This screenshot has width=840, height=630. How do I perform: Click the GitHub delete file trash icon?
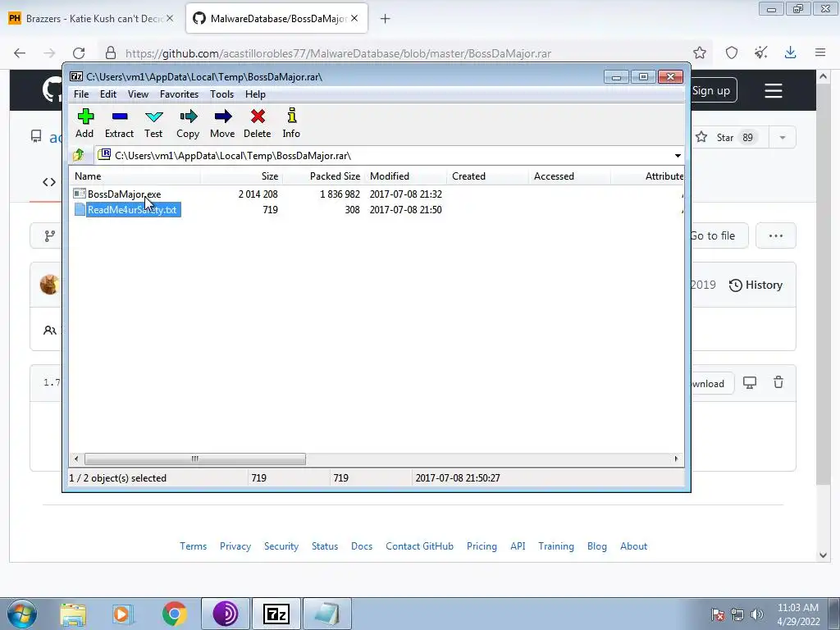coord(778,382)
